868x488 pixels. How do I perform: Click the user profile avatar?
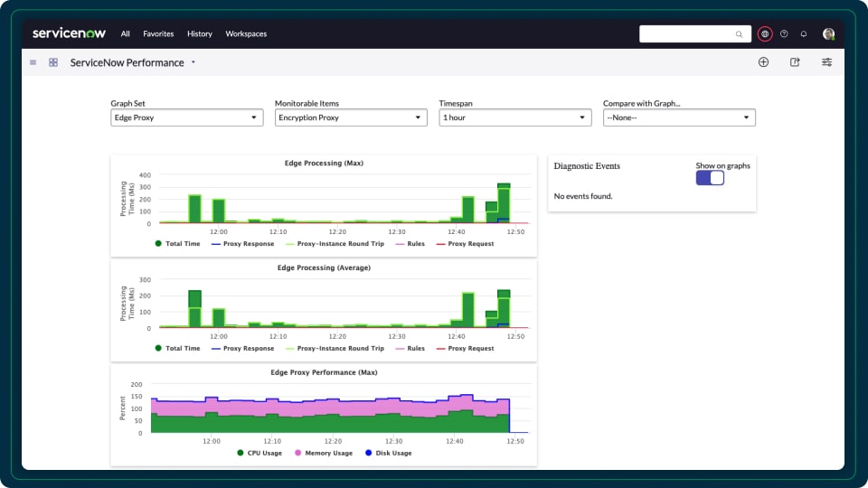[828, 34]
